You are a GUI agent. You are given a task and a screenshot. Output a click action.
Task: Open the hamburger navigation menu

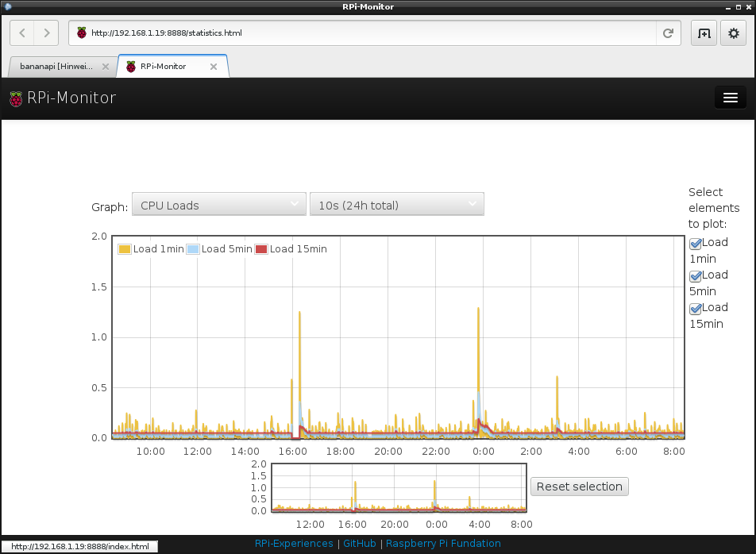(x=731, y=98)
